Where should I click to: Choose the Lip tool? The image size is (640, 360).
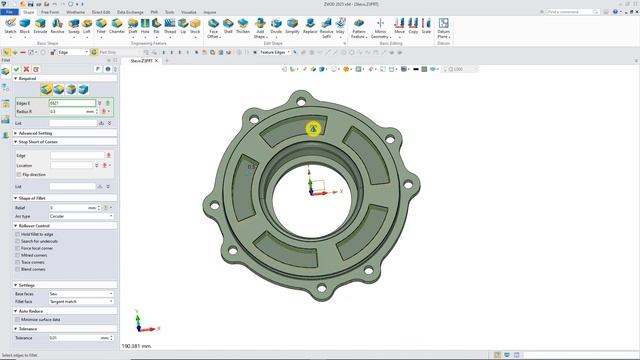[x=183, y=26]
